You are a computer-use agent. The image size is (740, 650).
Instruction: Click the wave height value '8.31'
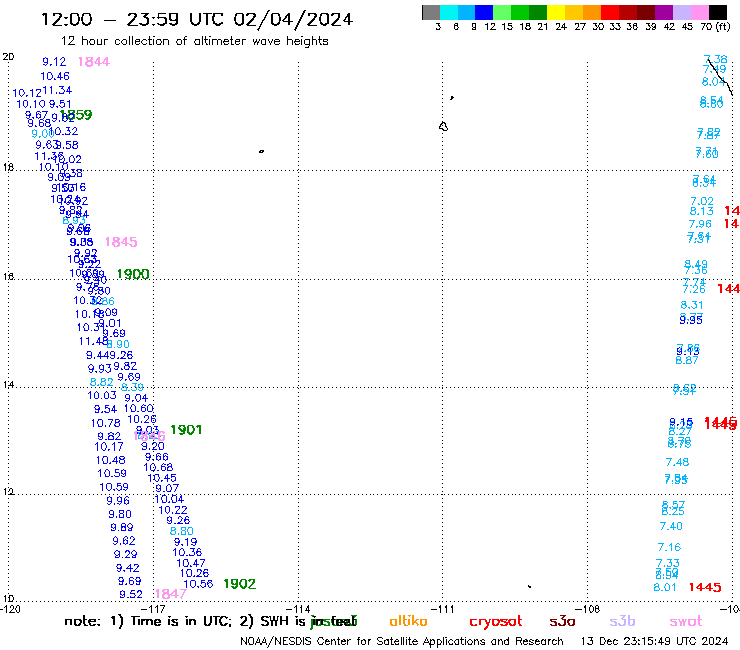pos(692,305)
